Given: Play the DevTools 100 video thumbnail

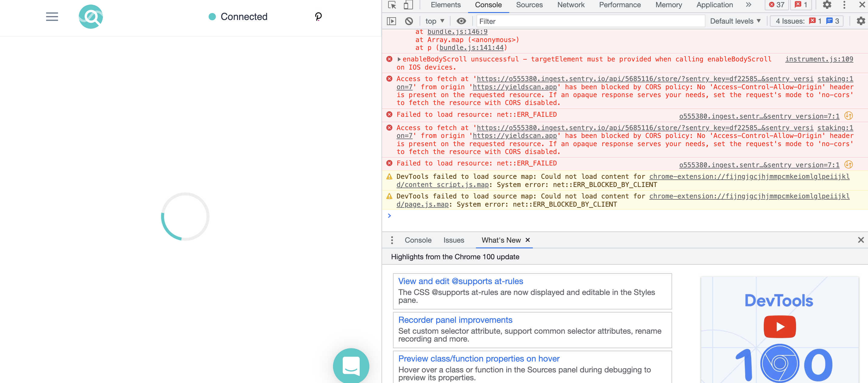Looking at the screenshot, I should click(779, 326).
